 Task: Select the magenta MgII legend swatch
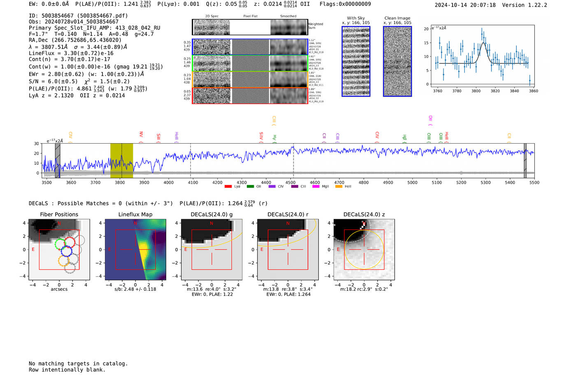coord(316,187)
